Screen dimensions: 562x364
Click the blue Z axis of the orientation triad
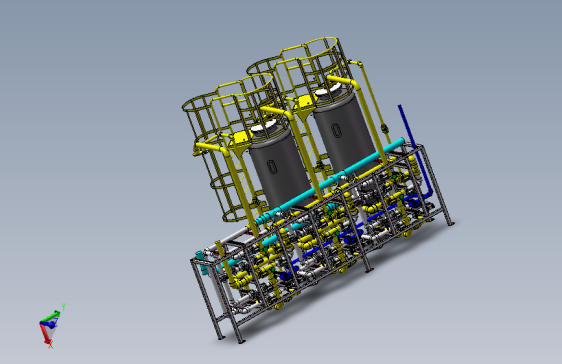click(49, 324)
